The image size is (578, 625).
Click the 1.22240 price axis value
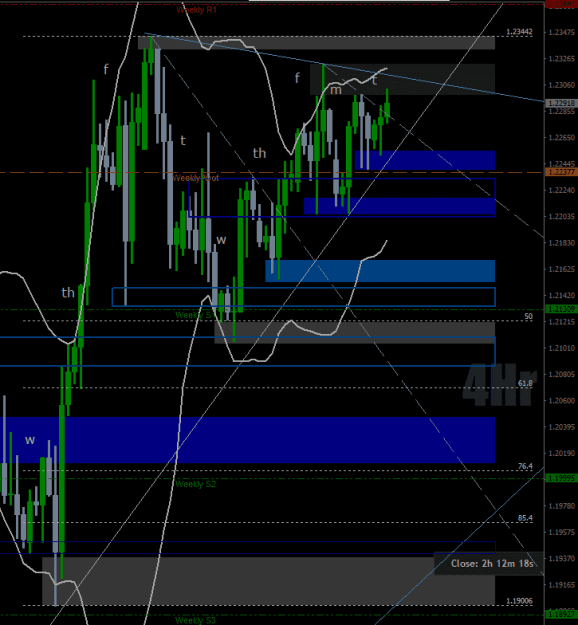561,190
